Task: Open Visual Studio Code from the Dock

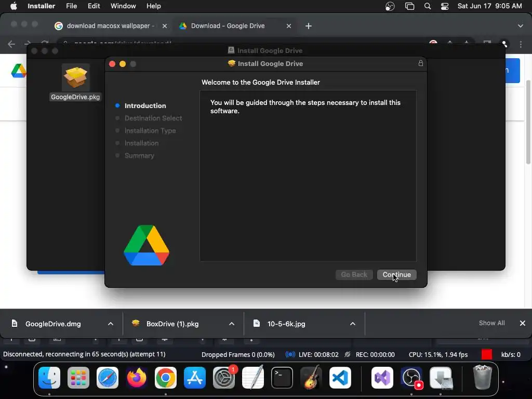Action: coord(340,378)
